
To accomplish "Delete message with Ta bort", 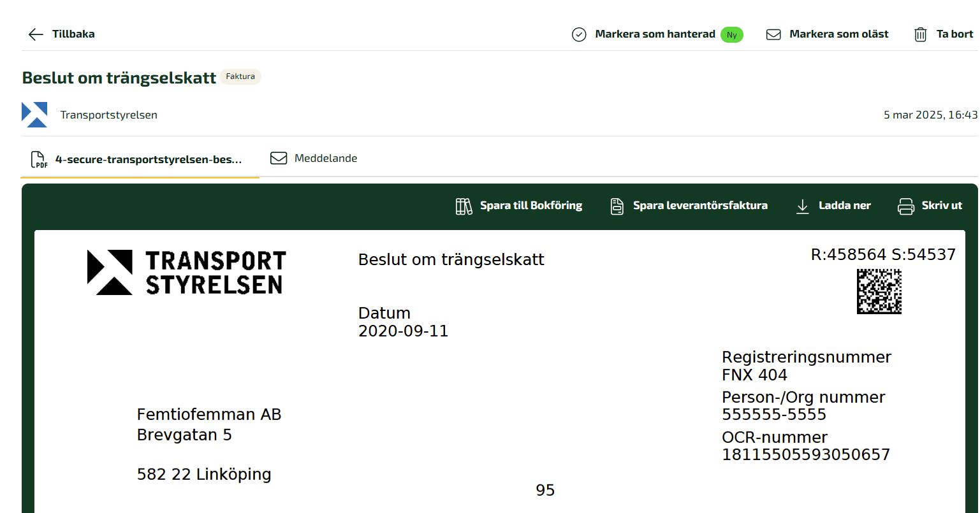I will coord(954,34).
